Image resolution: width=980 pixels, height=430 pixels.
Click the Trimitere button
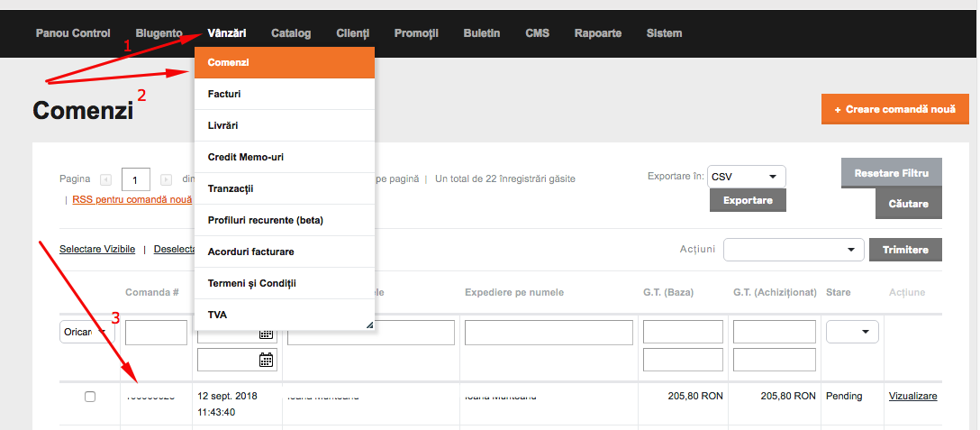[x=905, y=250]
